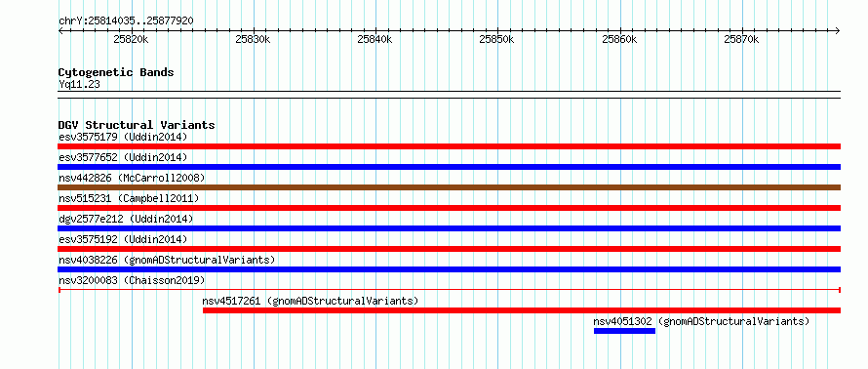
Task: Select the Cytogenetic Bands track title
Action: pos(116,72)
